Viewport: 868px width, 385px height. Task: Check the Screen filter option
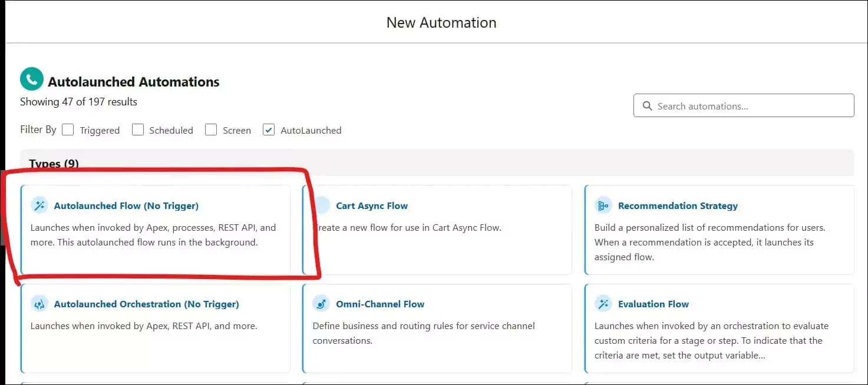click(x=211, y=129)
